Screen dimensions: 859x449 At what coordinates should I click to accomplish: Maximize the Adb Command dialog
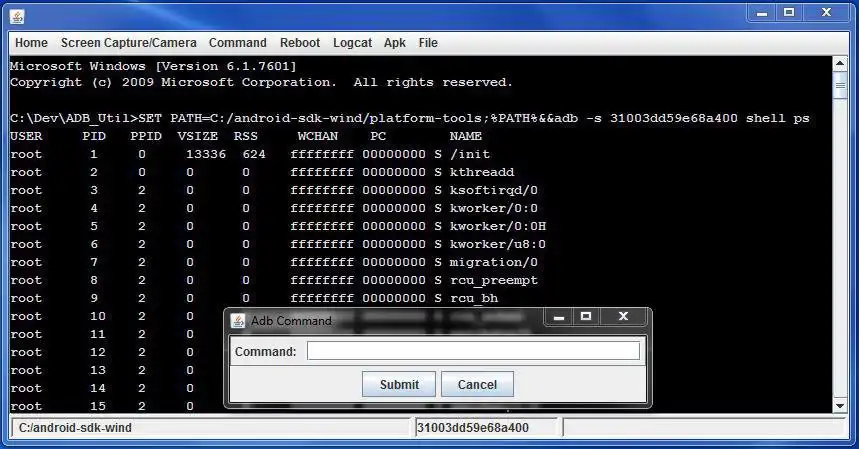click(x=586, y=316)
